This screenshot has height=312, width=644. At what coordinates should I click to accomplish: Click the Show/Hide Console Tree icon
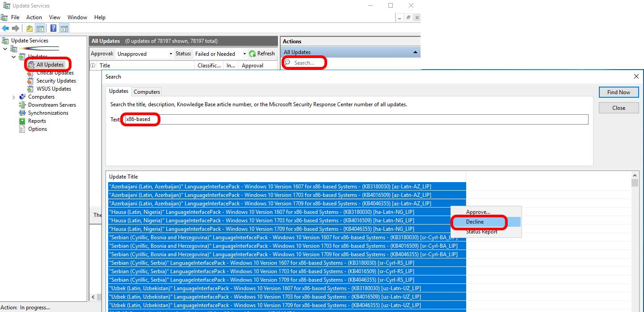pyautogui.click(x=40, y=29)
